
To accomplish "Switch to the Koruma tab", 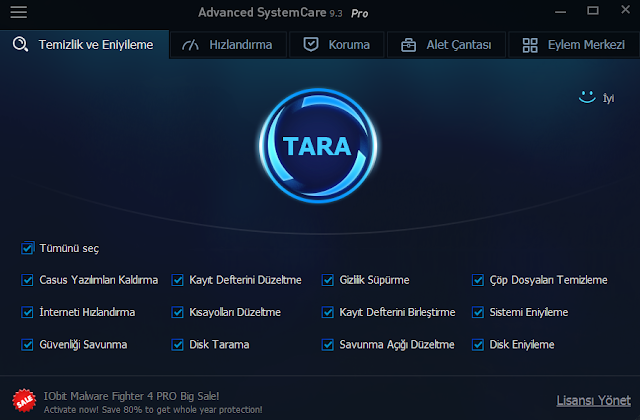I will click(x=337, y=44).
